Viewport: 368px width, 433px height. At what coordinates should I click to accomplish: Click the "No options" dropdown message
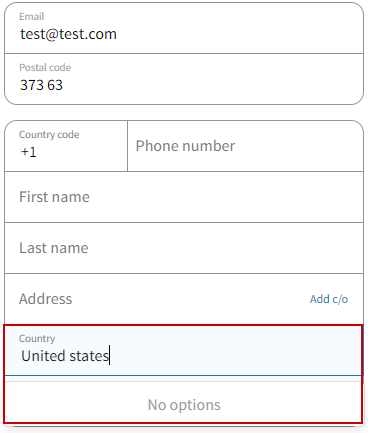(x=184, y=405)
